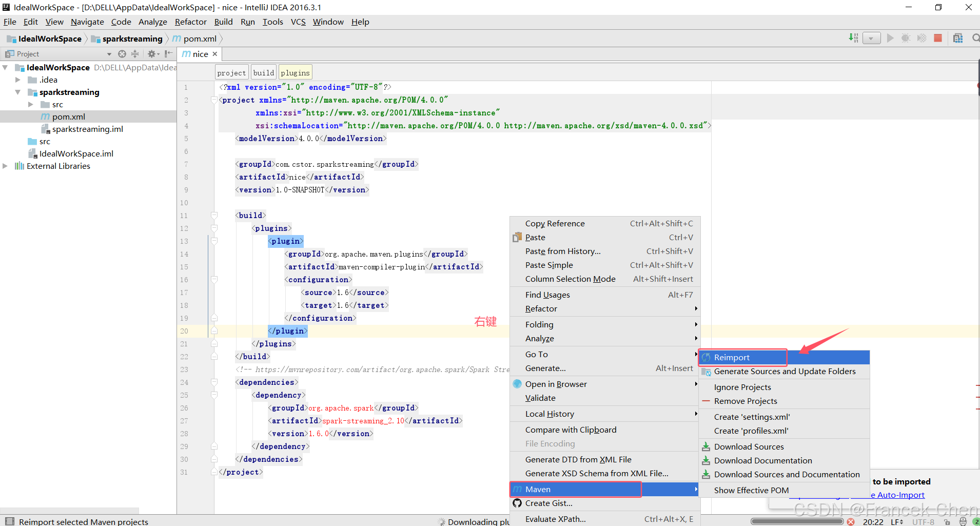
Task: Open the VCS menu
Action: pyautogui.click(x=298, y=22)
